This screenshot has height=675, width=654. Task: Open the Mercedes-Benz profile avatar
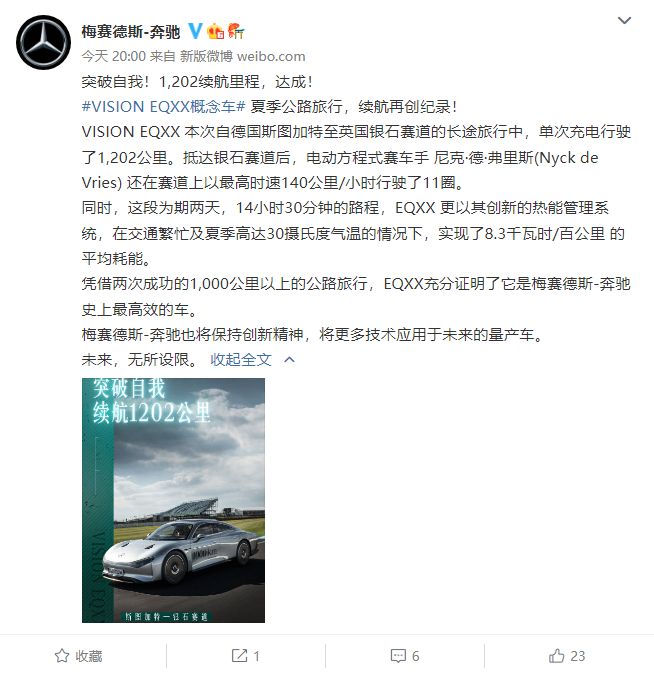tap(43, 42)
